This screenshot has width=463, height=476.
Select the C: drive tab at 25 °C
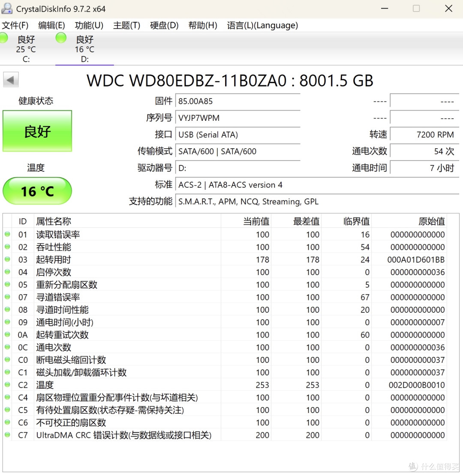tap(26, 48)
